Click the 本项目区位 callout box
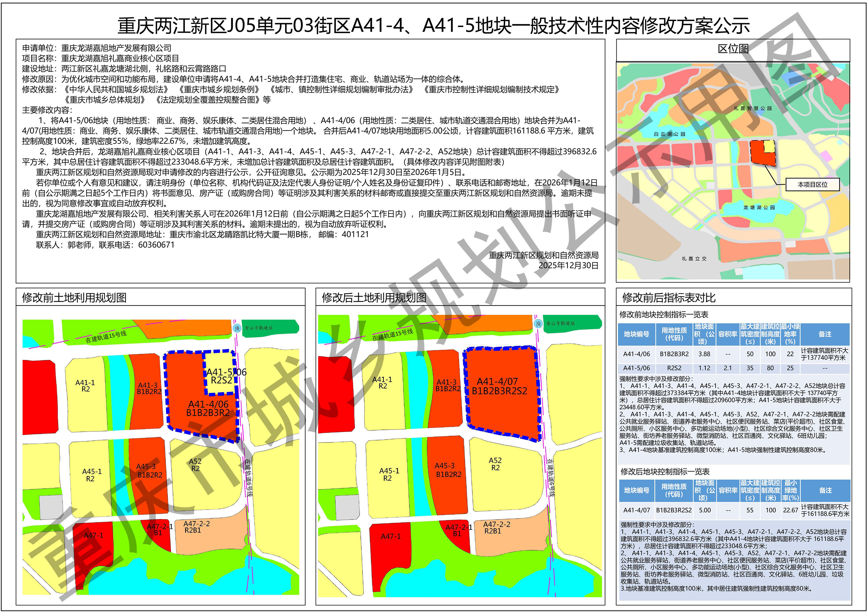 point(812,184)
